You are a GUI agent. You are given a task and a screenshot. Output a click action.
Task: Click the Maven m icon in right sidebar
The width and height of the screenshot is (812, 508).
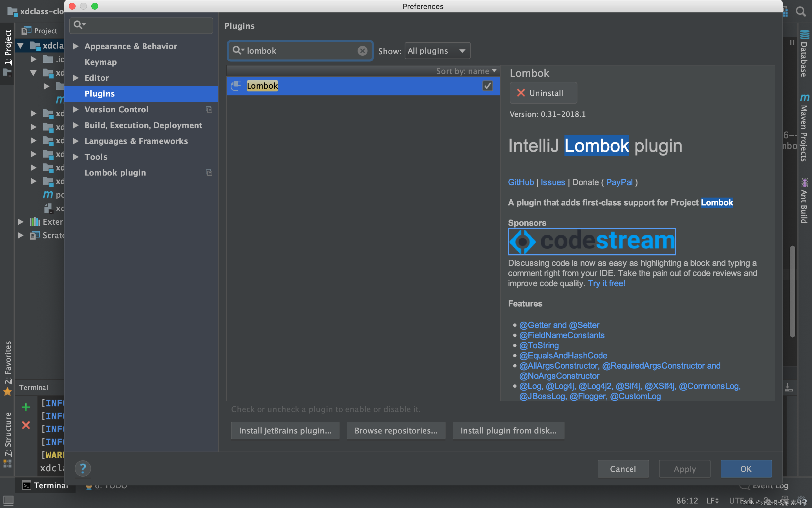coord(805,97)
